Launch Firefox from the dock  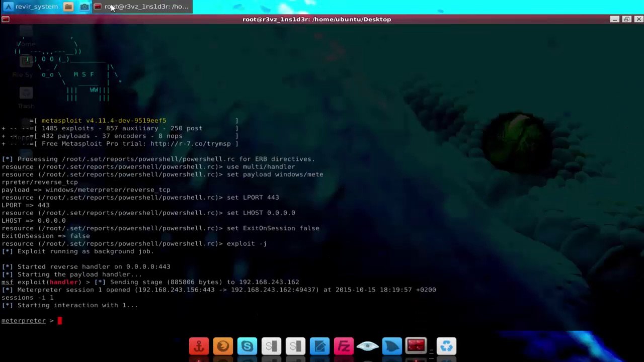(223, 346)
